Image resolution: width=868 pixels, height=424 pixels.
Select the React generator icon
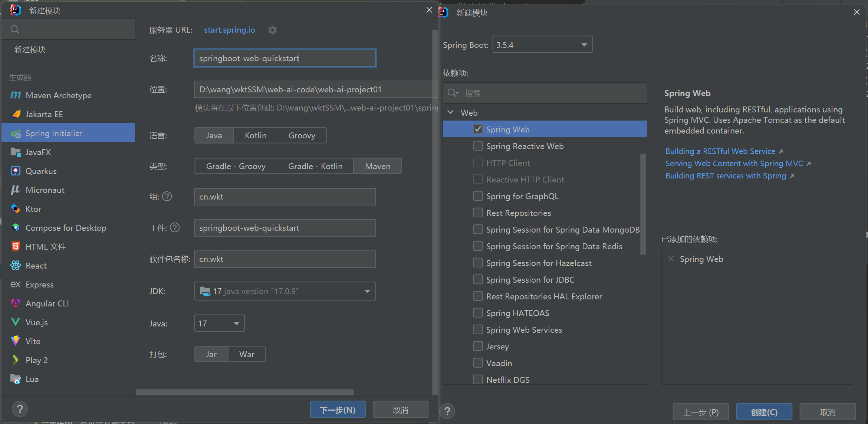(16, 266)
